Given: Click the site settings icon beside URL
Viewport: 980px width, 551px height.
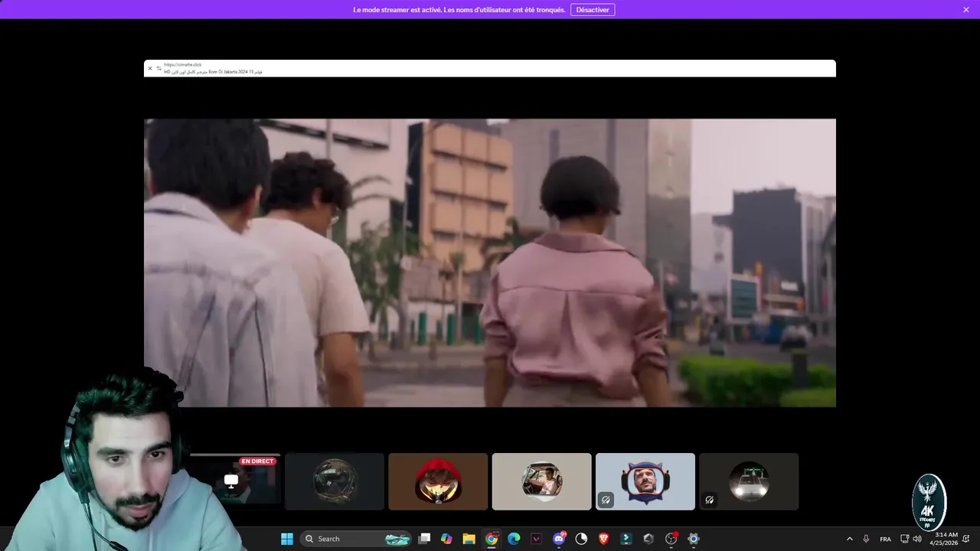Looking at the screenshot, I should tap(158, 68).
